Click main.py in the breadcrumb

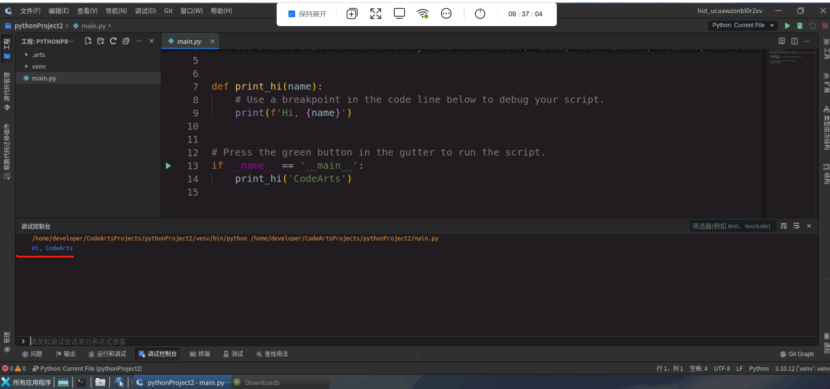(x=93, y=25)
